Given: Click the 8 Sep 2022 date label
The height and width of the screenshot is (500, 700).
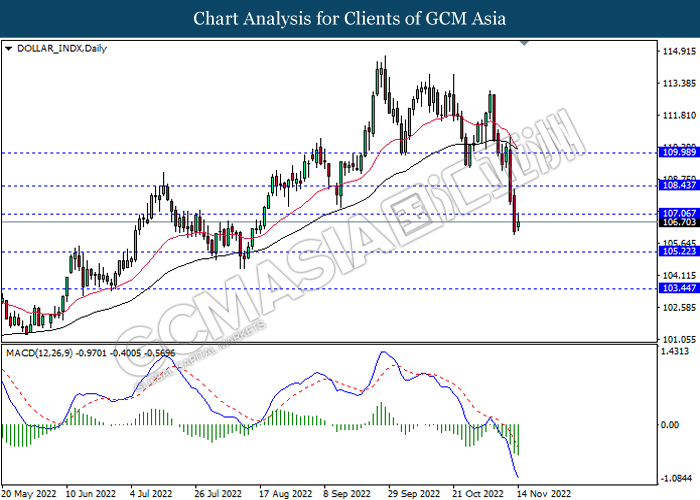Looking at the screenshot, I should click(347, 493).
